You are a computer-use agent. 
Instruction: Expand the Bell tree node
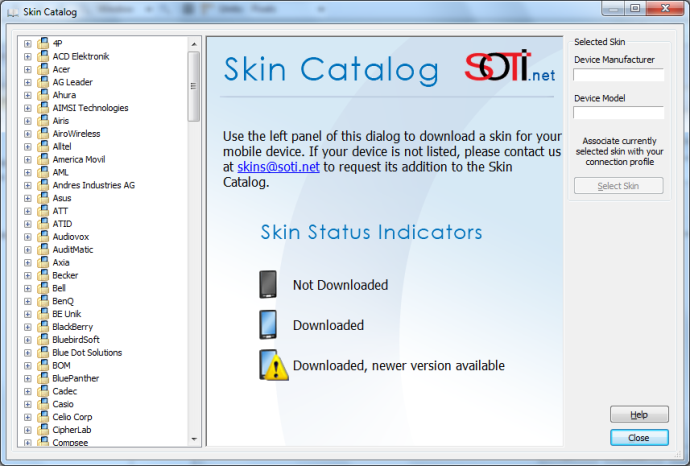[28, 288]
